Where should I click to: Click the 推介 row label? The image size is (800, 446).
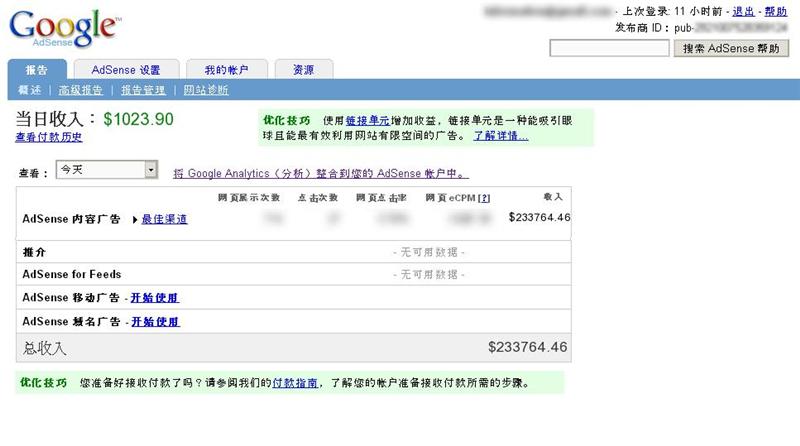pos(34,252)
